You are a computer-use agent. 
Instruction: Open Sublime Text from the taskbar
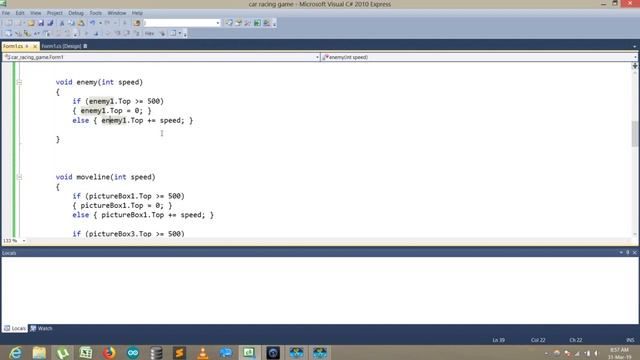click(x=179, y=353)
